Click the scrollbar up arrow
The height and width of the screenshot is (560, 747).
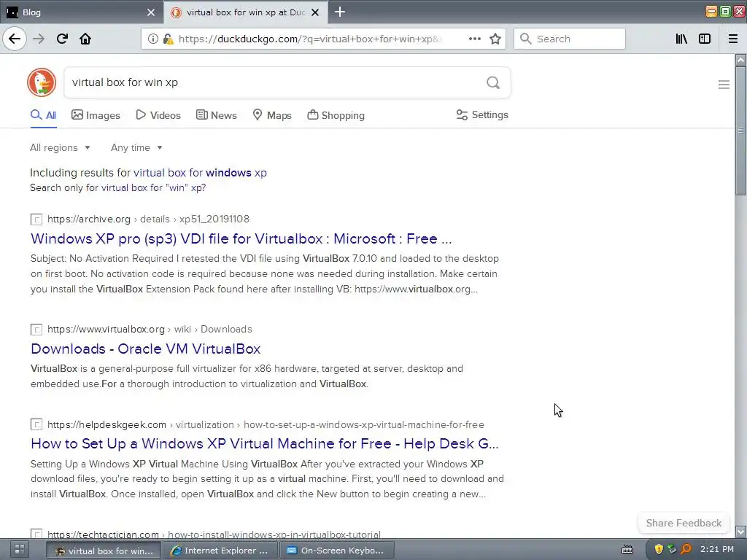(x=740, y=60)
